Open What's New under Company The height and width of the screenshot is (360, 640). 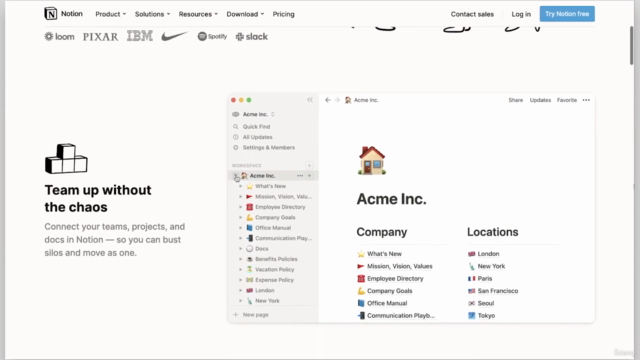pos(380,254)
